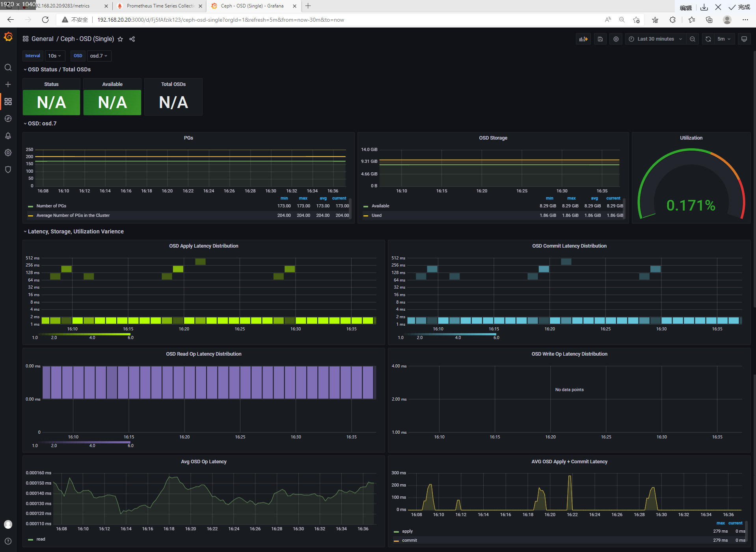Image resolution: width=756 pixels, height=552 pixels.
Task: Open the Last 30 minutes time picker
Action: [655, 39]
